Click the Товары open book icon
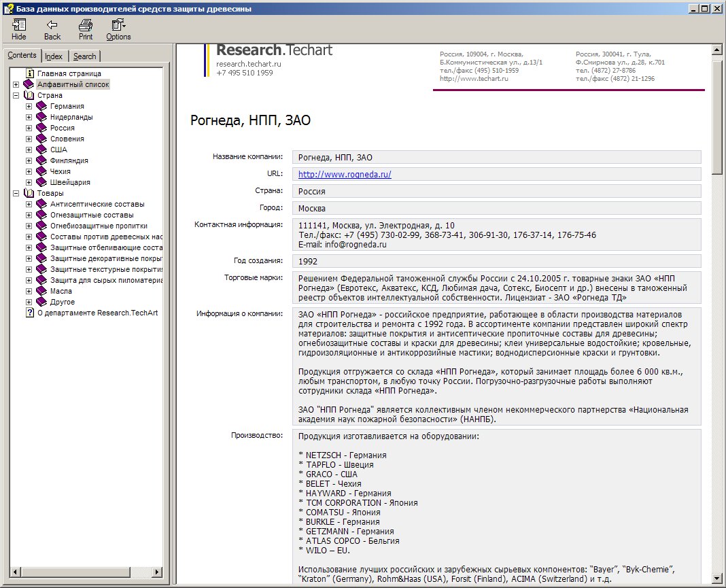 coord(29,193)
